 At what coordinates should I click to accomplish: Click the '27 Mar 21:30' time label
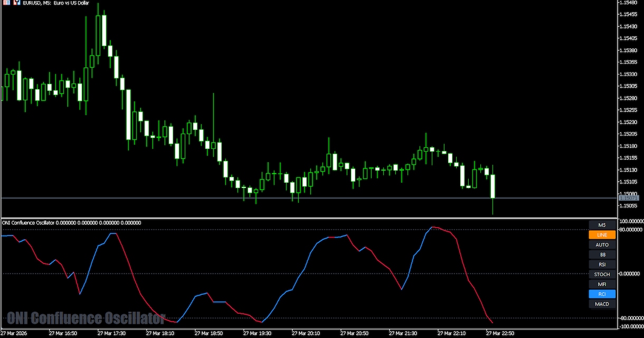tap(403, 334)
